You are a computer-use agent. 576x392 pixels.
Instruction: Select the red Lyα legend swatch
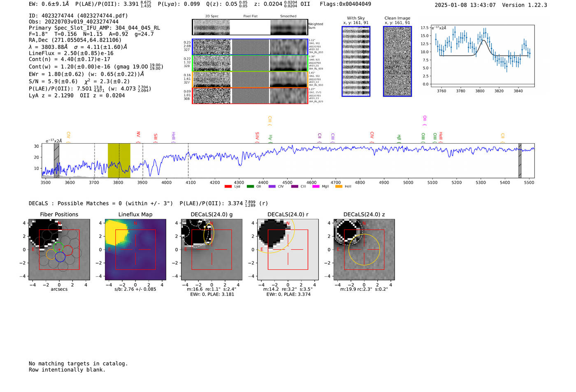[x=228, y=187]
